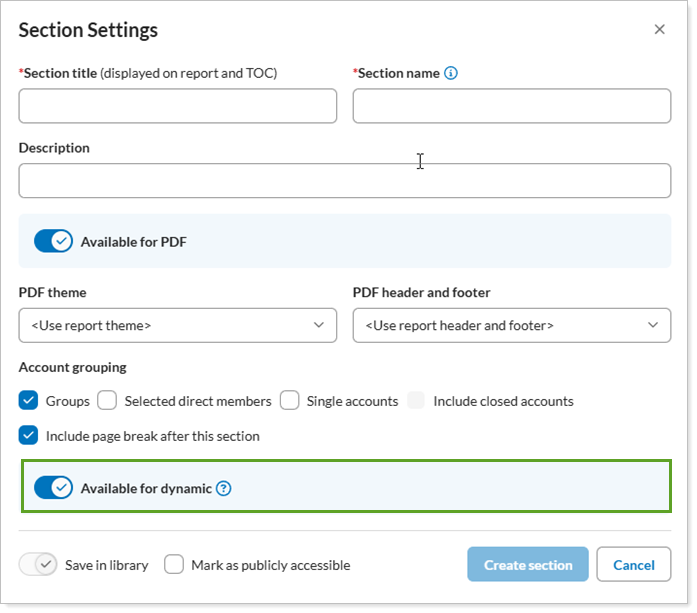Expand the PDF header and footer dropdown
Screen dimensions: 697x613
[511, 325]
